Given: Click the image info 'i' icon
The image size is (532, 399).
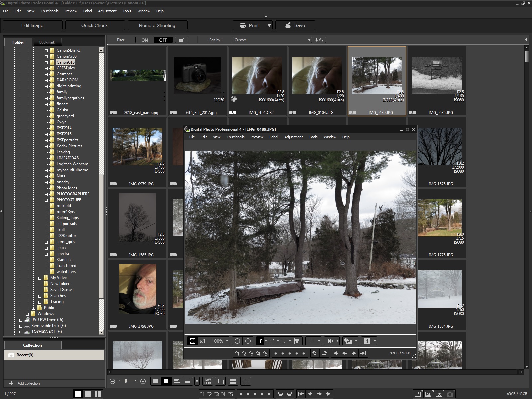Looking at the screenshot, I should tap(367, 341).
